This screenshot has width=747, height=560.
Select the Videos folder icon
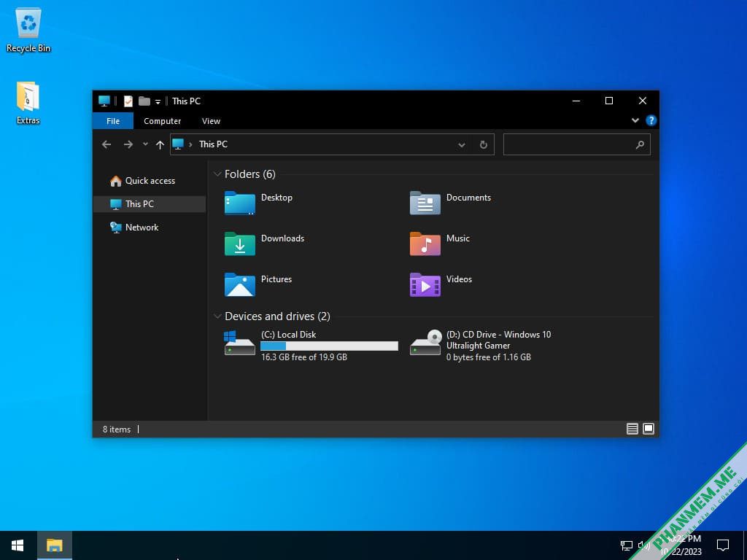pyautogui.click(x=425, y=285)
